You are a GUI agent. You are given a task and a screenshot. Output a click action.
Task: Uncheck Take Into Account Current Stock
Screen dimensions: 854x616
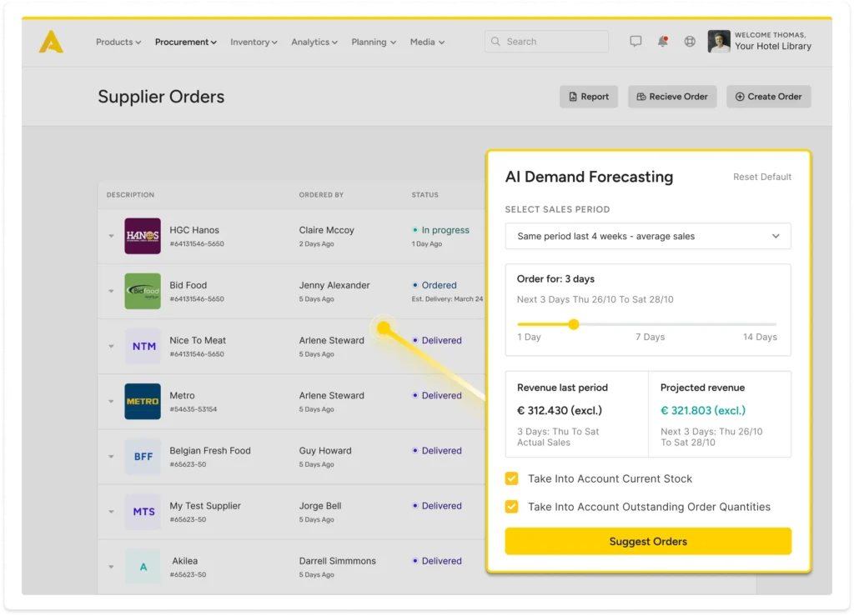tap(512, 478)
